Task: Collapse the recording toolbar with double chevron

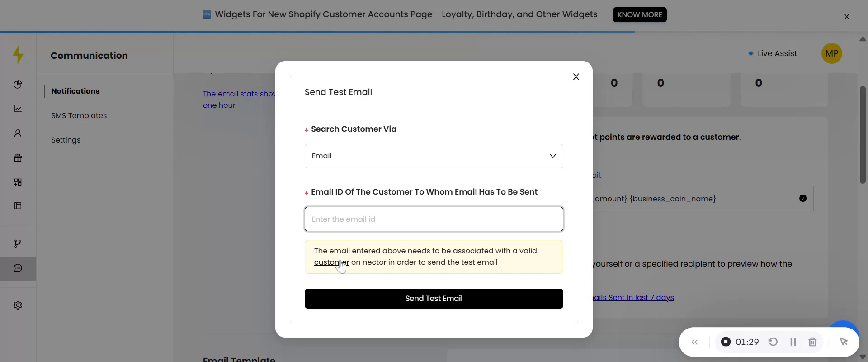Action: click(x=695, y=342)
